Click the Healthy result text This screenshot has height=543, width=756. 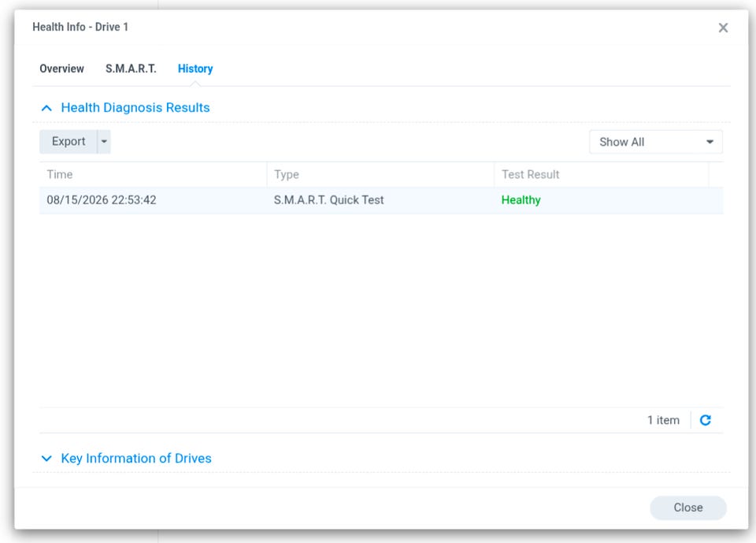click(521, 200)
